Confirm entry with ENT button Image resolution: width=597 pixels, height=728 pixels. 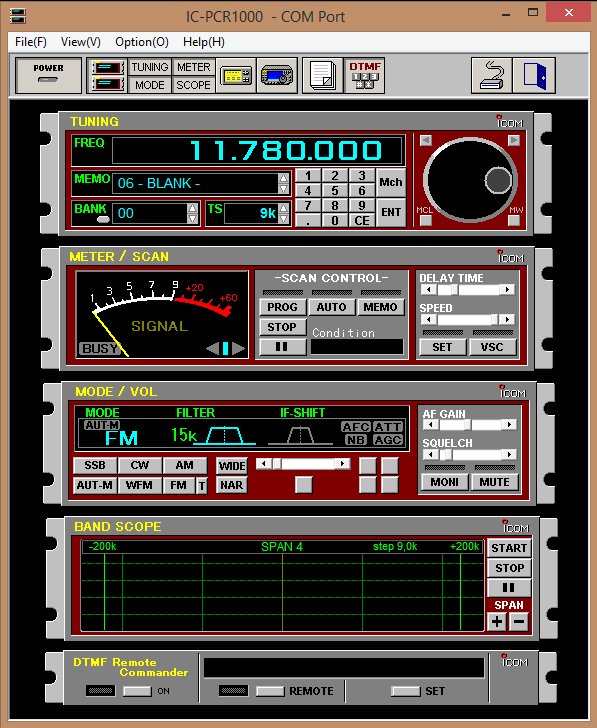tap(390, 212)
